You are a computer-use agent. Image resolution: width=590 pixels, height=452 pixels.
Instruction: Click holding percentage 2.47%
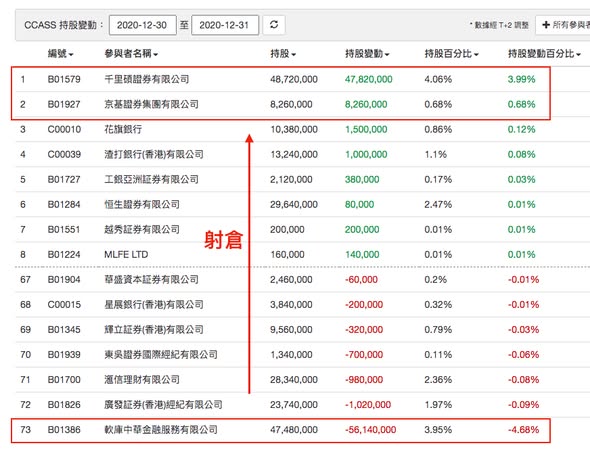438,204
